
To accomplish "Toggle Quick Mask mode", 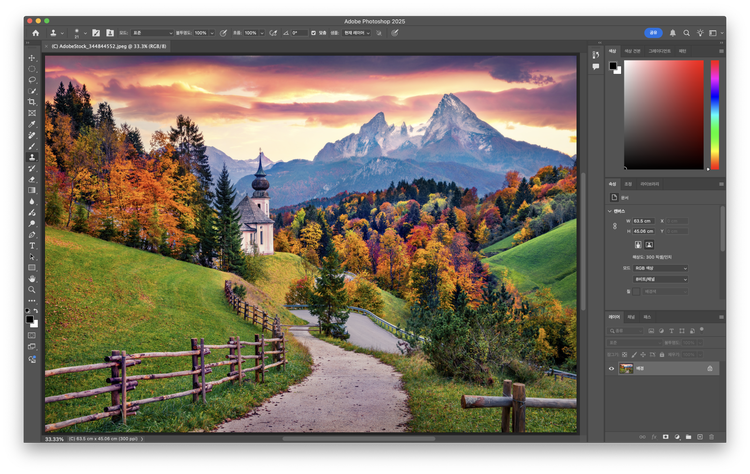I will pos(32,335).
